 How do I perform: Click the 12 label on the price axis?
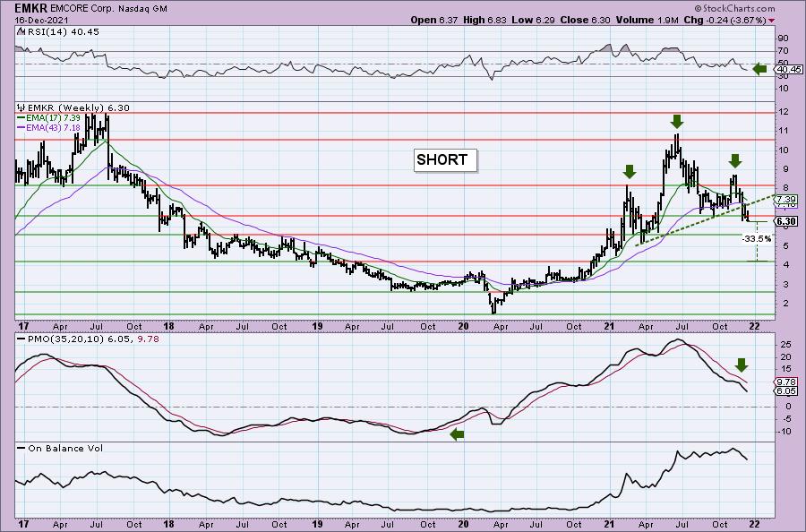[783, 112]
